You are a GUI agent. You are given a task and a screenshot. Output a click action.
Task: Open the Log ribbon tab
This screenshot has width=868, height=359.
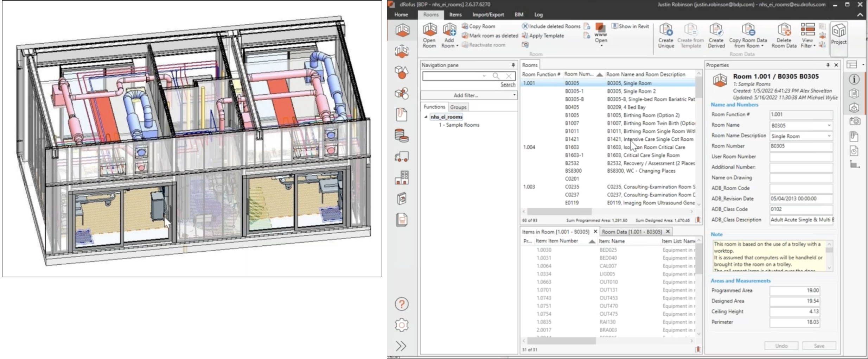(538, 14)
